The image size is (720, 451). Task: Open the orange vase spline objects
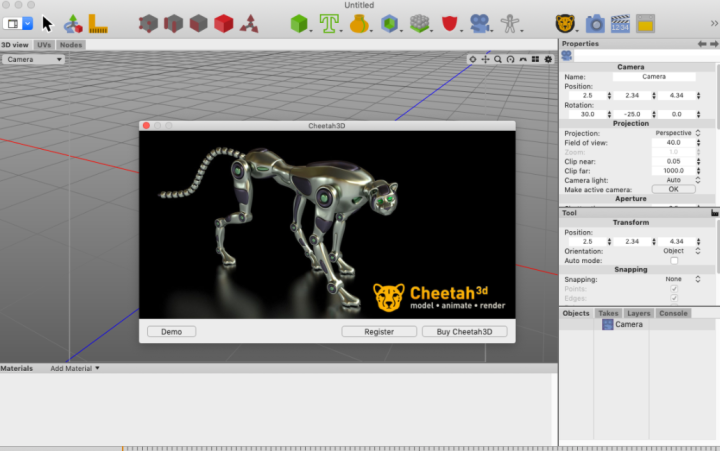[x=359, y=23]
